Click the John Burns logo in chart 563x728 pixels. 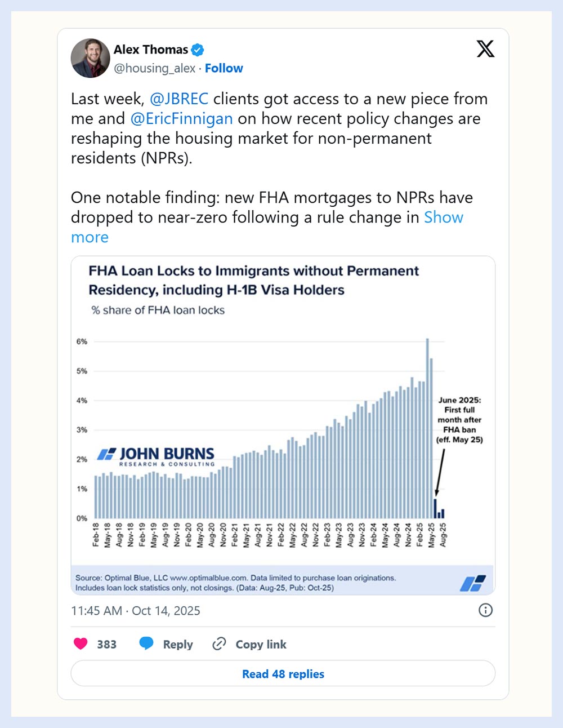pyautogui.click(x=156, y=456)
